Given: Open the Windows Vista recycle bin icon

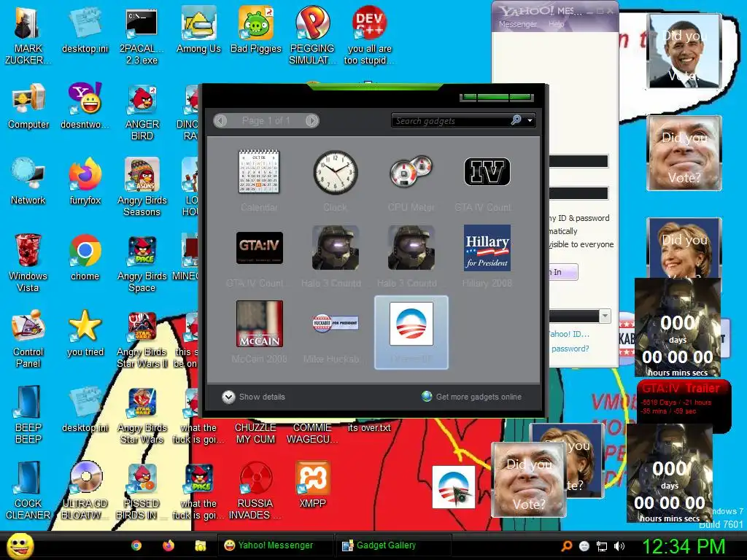Looking at the screenshot, I should pos(28,263).
